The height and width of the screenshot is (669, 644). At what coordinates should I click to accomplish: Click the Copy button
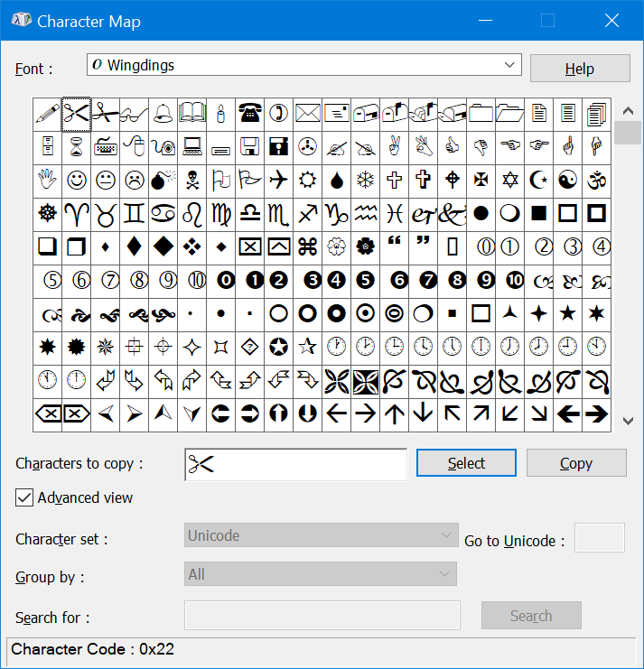point(575,463)
